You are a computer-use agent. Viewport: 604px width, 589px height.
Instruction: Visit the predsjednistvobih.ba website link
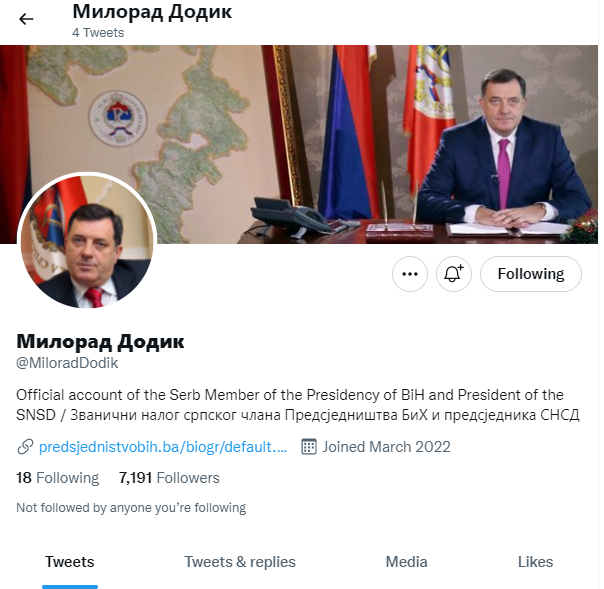click(163, 447)
